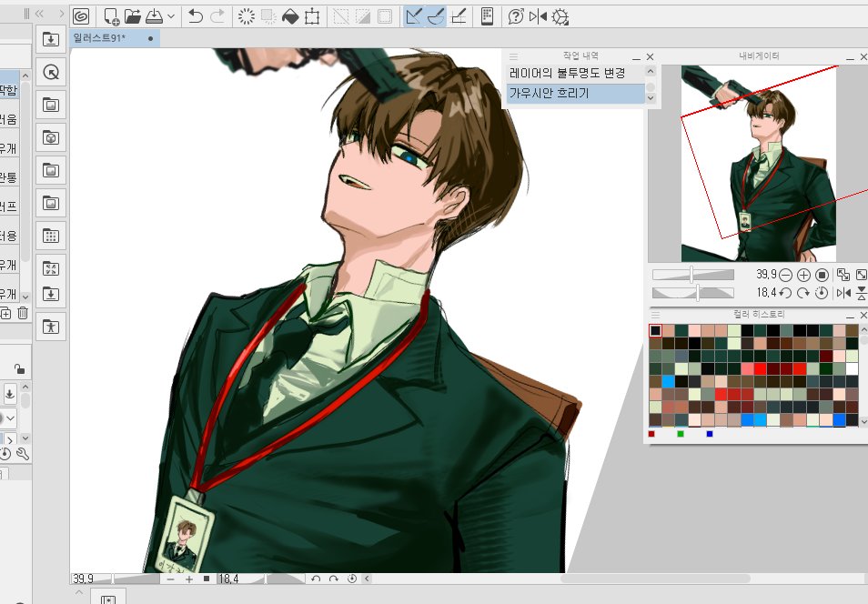Reset canvas rotation in navigator
The image size is (868, 604).
(x=823, y=293)
